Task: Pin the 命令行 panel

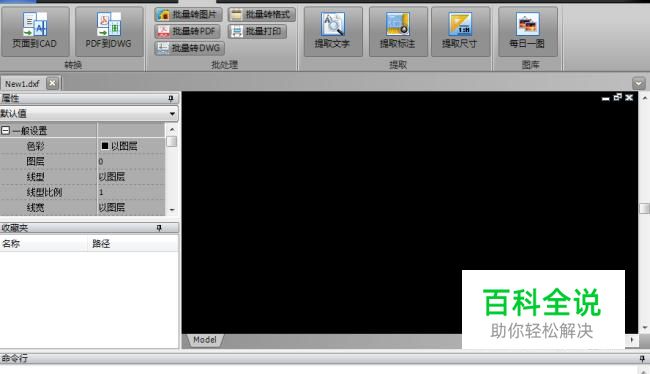Action: (643, 359)
